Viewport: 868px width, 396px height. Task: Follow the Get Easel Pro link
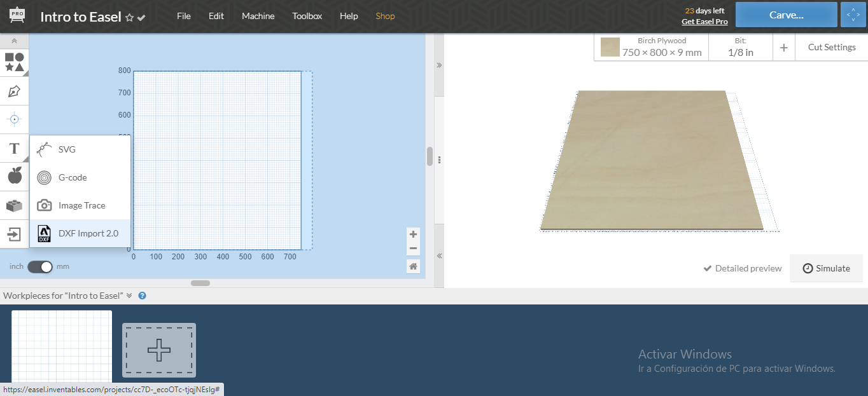coord(704,22)
